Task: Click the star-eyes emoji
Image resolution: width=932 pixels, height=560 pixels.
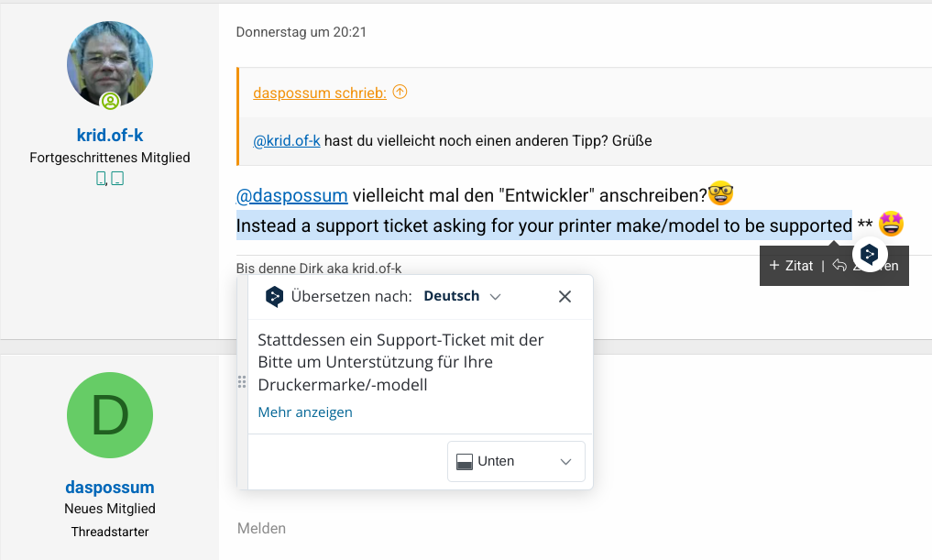Action: (x=891, y=225)
